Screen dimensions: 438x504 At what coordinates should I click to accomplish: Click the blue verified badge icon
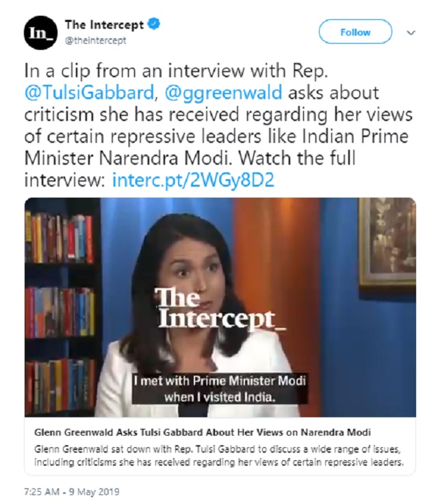(154, 25)
